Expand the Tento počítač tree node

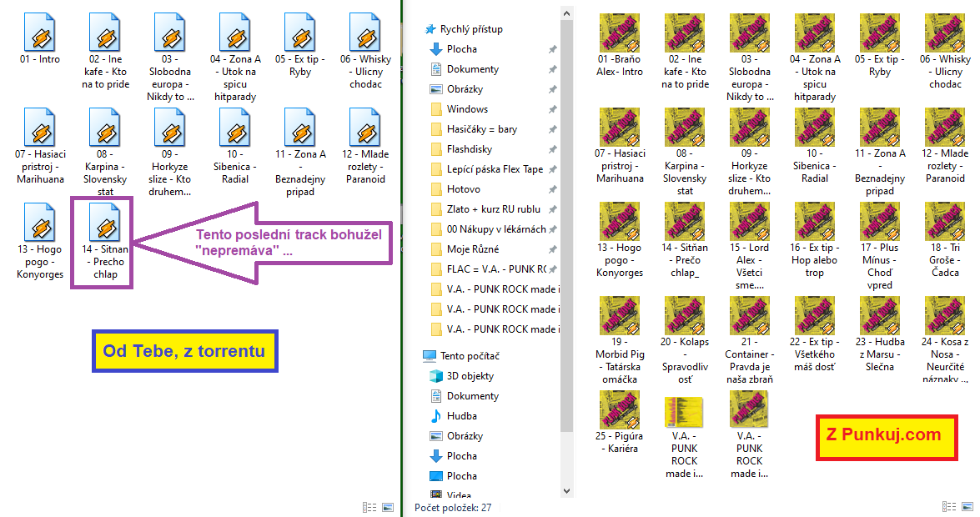[x=419, y=356]
